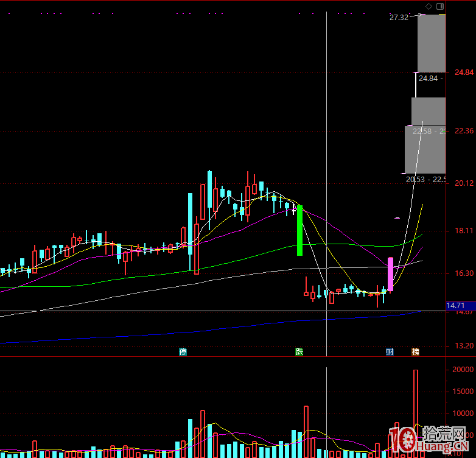Select the large green limit-down candle

pyautogui.click(x=299, y=230)
